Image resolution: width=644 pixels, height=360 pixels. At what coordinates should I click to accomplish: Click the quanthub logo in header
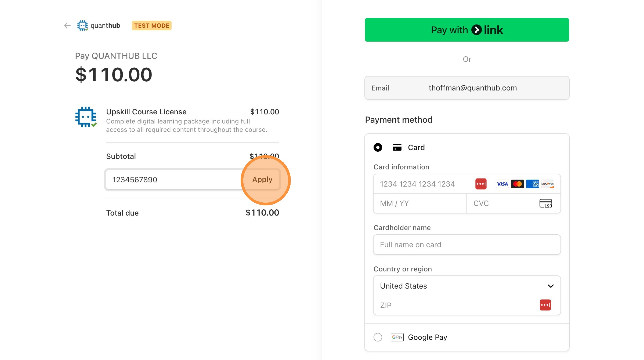tap(99, 26)
